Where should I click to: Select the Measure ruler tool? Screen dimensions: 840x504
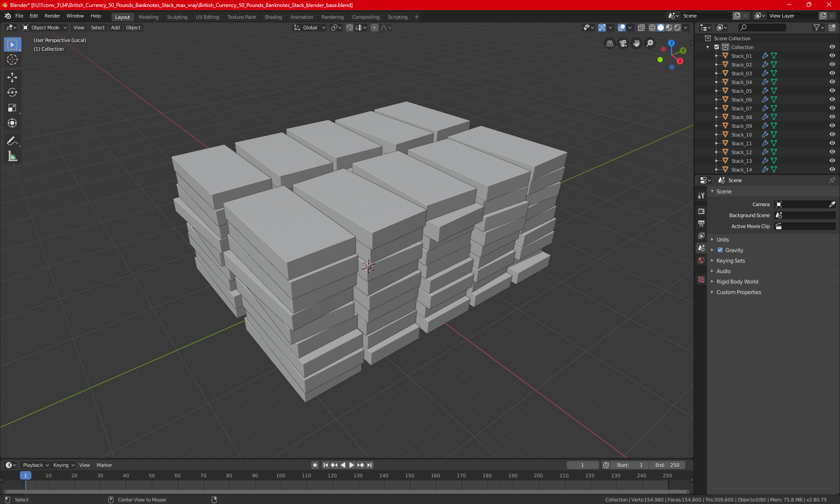click(x=12, y=156)
